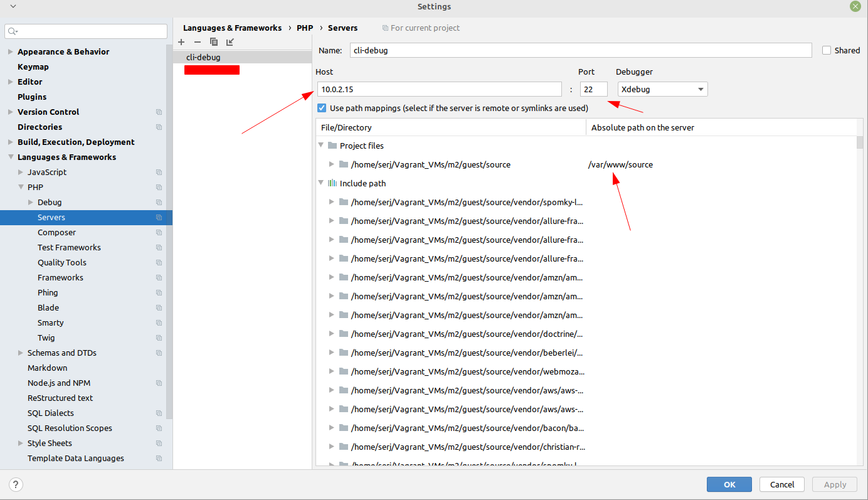Toggle the Shared checkbox
Image resolution: width=868 pixels, height=500 pixels.
point(827,50)
